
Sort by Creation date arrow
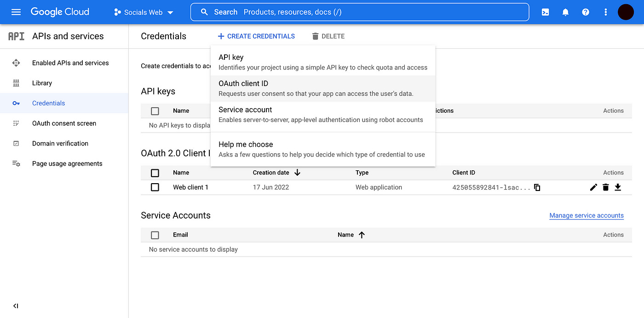click(297, 173)
